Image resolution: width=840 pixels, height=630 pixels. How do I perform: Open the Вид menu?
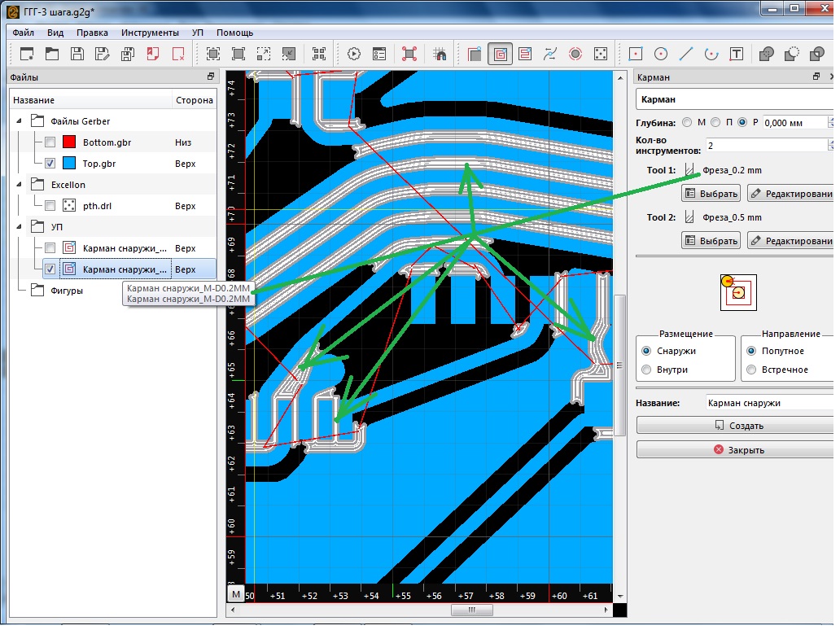click(x=55, y=33)
